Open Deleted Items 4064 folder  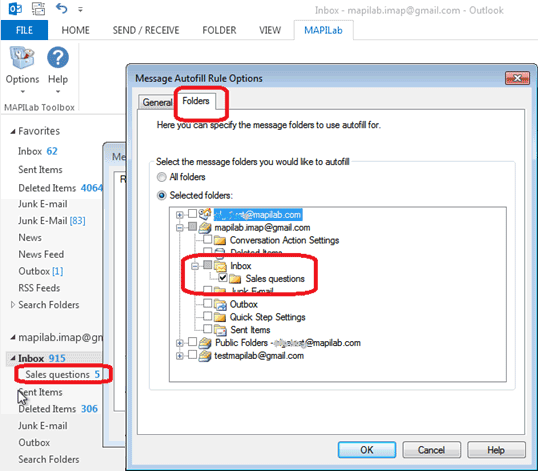tap(60, 188)
